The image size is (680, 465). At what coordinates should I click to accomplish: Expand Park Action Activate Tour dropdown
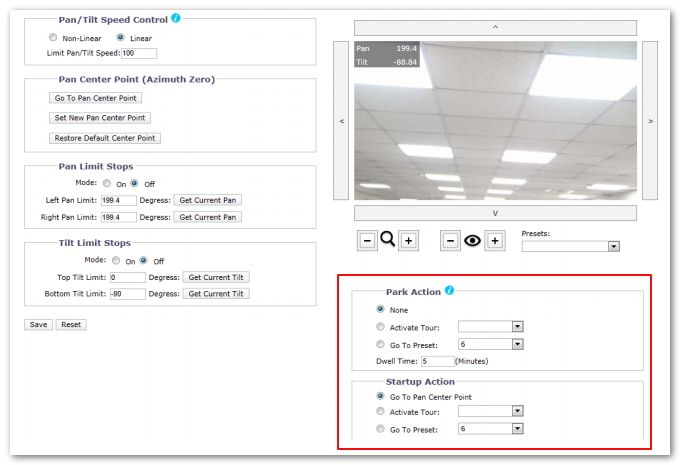pyautogui.click(x=490, y=327)
